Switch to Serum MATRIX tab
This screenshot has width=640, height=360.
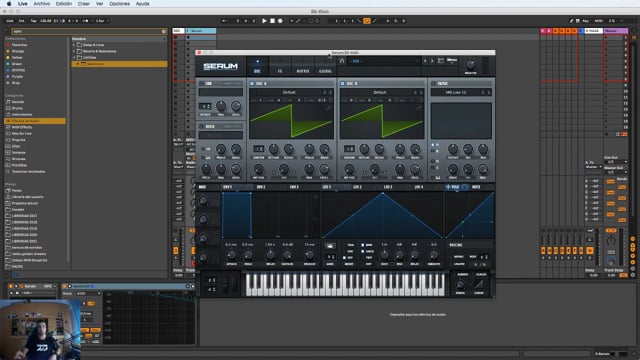(303, 67)
